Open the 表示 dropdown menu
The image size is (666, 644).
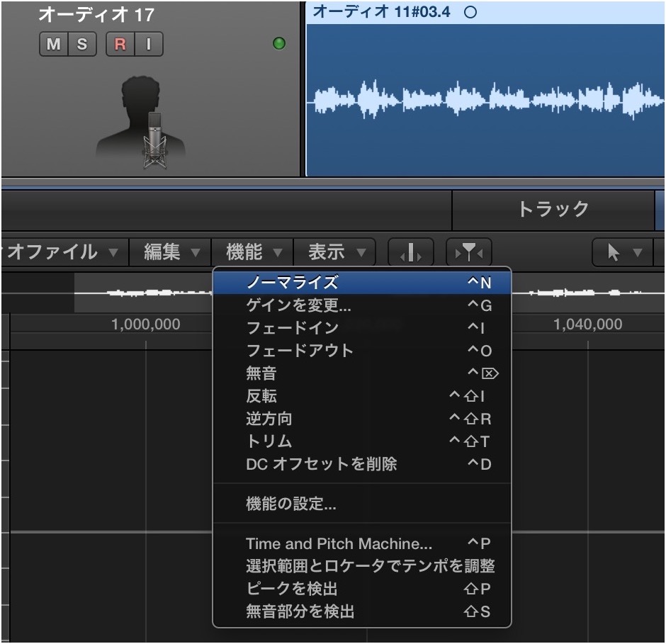pos(334,252)
